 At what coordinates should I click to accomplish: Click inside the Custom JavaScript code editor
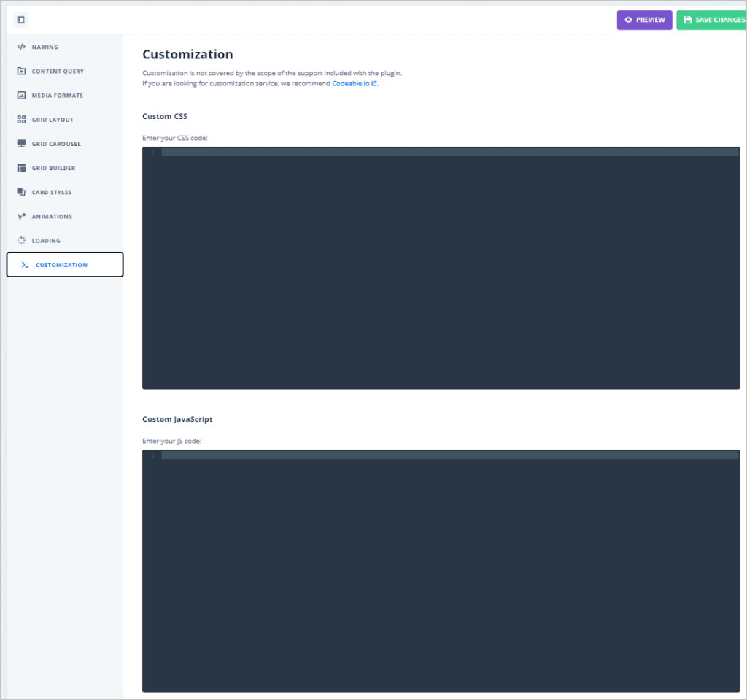click(x=438, y=569)
